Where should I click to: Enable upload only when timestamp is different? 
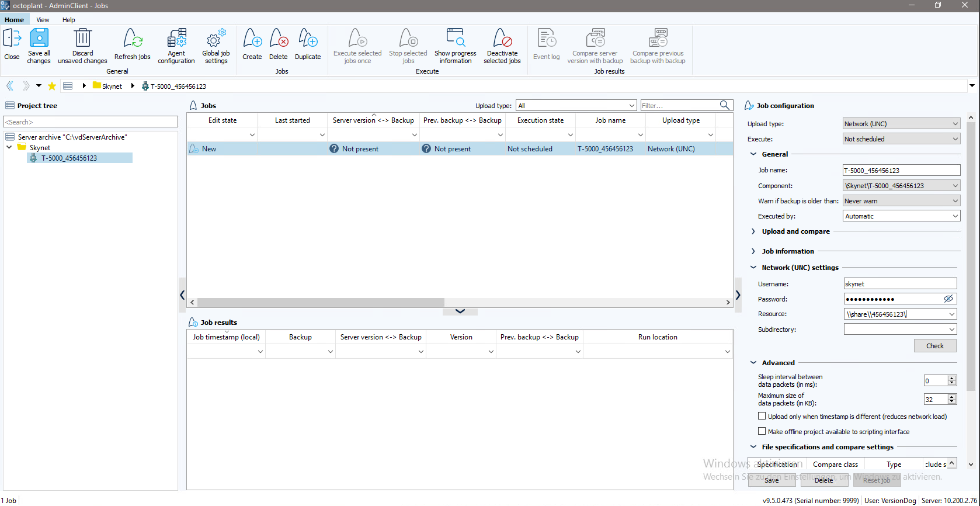[762, 416]
